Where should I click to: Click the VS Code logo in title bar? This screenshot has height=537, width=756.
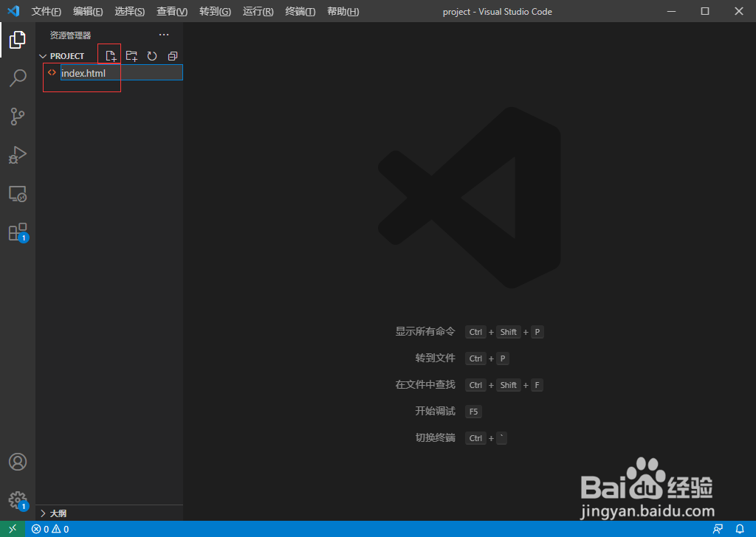(13, 11)
